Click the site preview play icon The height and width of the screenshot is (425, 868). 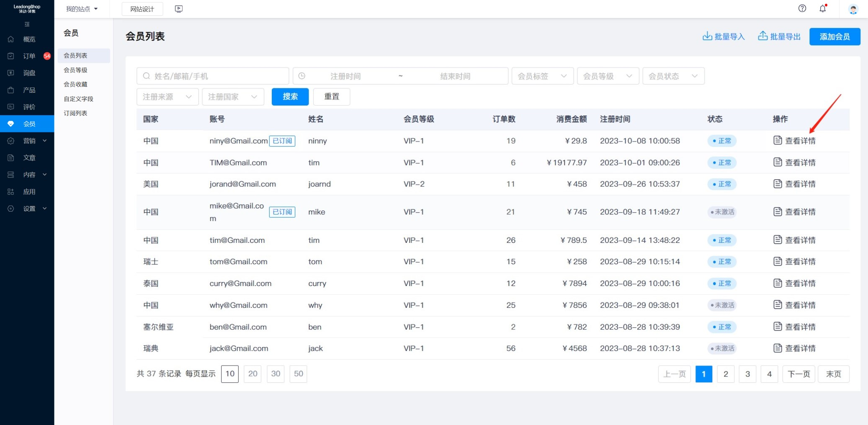coord(179,9)
